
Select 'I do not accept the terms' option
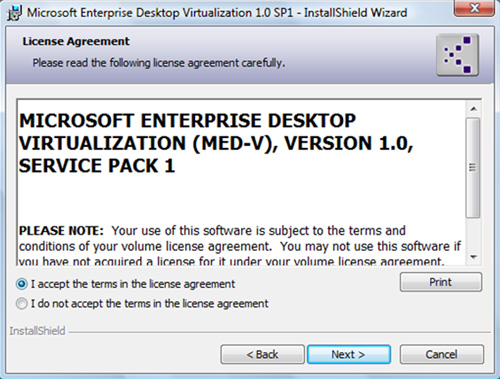pos(22,304)
